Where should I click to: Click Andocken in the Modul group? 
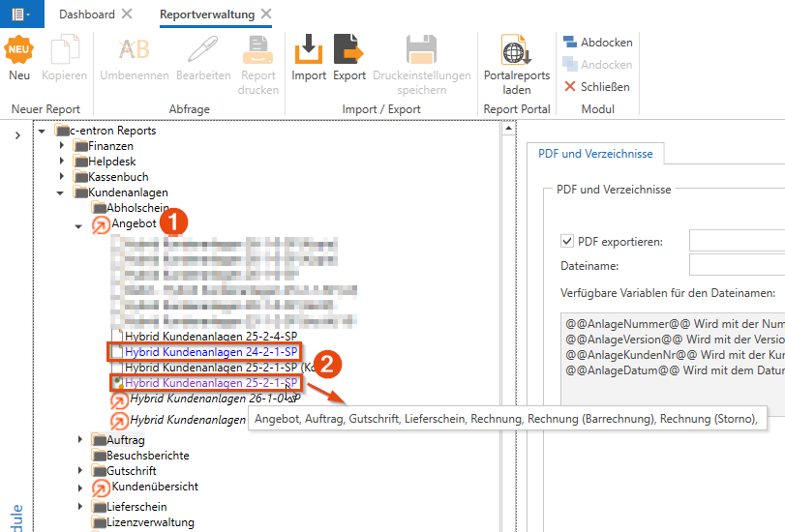click(598, 65)
